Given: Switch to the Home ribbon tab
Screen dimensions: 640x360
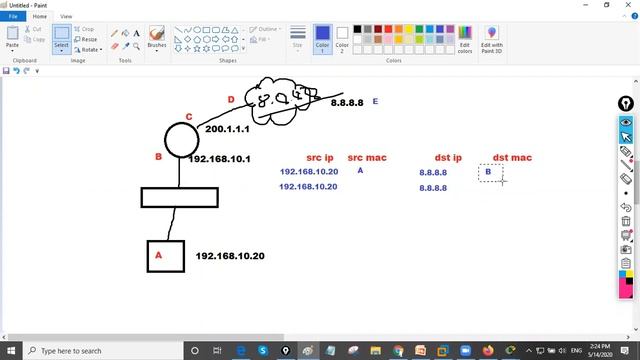Looking at the screenshot, I should point(40,16).
